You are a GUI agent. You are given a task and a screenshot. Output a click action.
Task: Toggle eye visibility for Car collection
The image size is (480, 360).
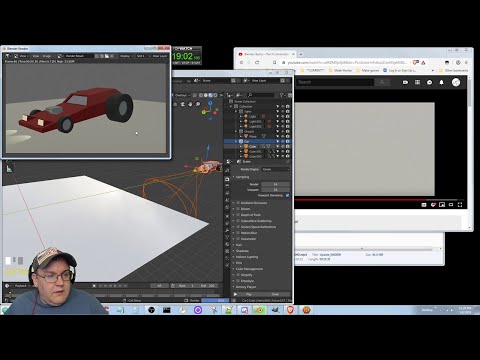pyautogui.click(x=283, y=141)
